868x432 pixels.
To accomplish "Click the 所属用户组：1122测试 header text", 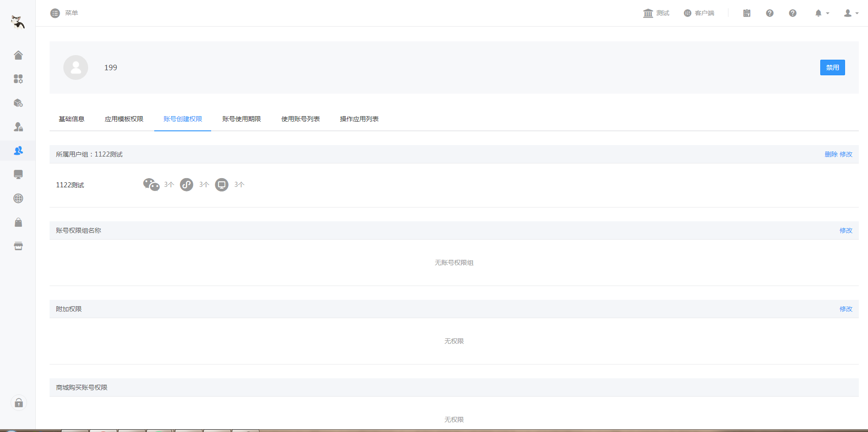I will (x=89, y=154).
